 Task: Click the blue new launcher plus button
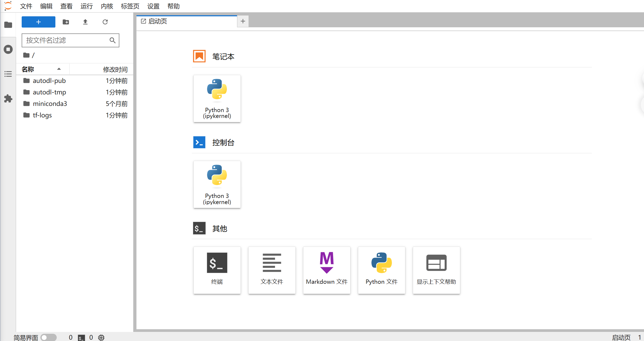point(39,22)
